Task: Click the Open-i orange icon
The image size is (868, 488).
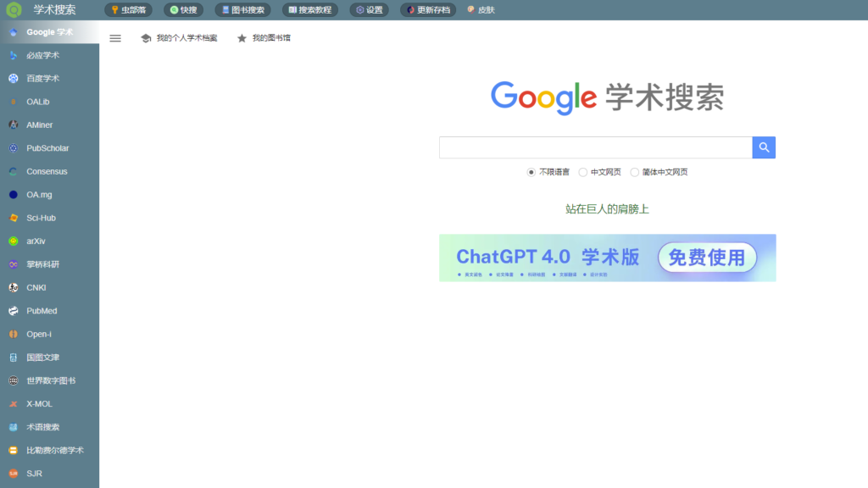Action: click(x=14, y=334)
